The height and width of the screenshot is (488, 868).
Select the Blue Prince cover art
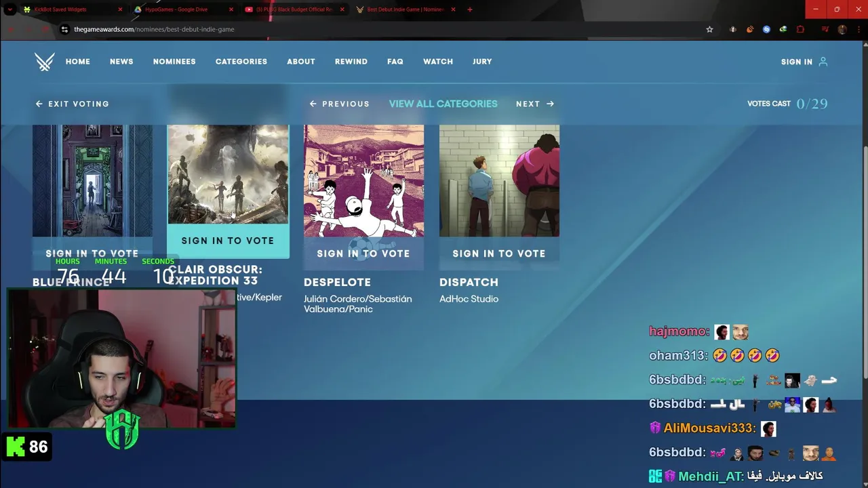point(92,180)
